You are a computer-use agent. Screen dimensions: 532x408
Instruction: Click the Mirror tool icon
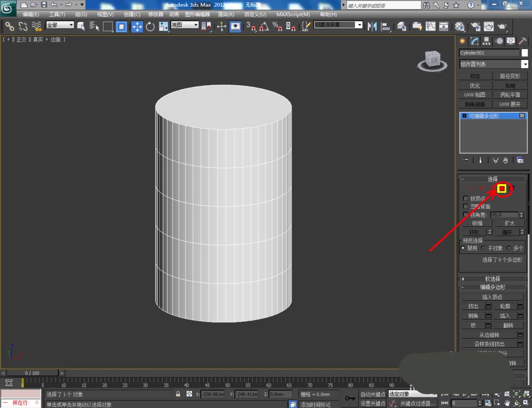[x=372, y=26]
